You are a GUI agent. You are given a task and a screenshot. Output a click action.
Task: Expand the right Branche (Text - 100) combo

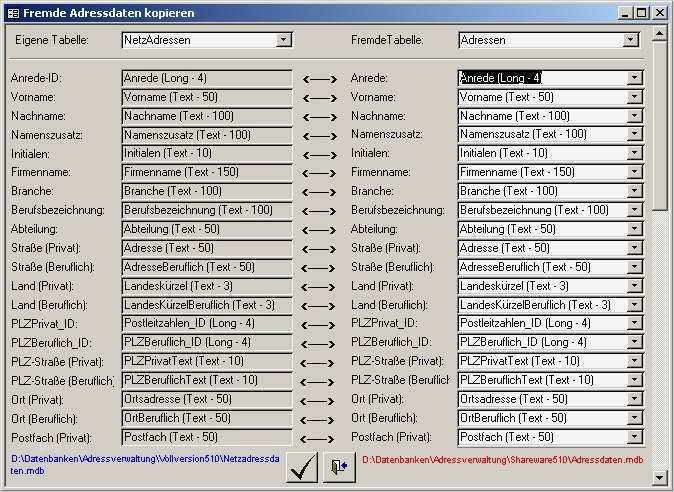click(634, 191)
